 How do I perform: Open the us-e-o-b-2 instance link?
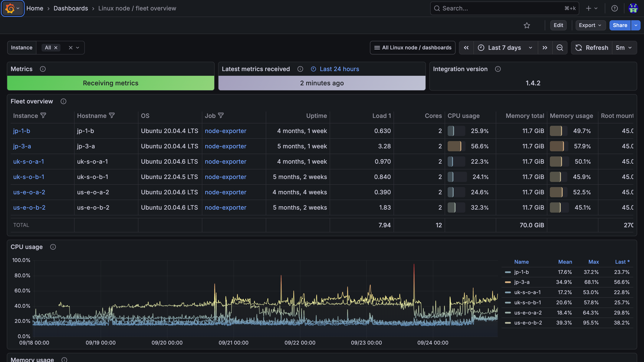pos(29,208)
